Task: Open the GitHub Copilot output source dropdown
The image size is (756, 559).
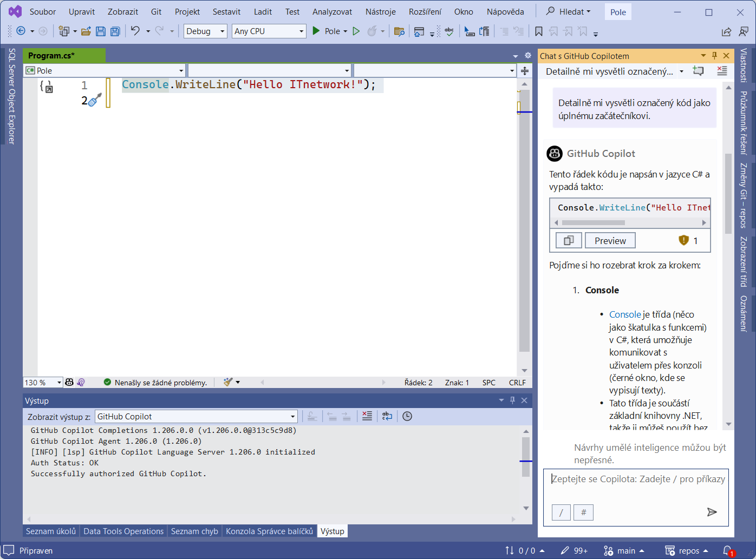Action: pos(196,416)
